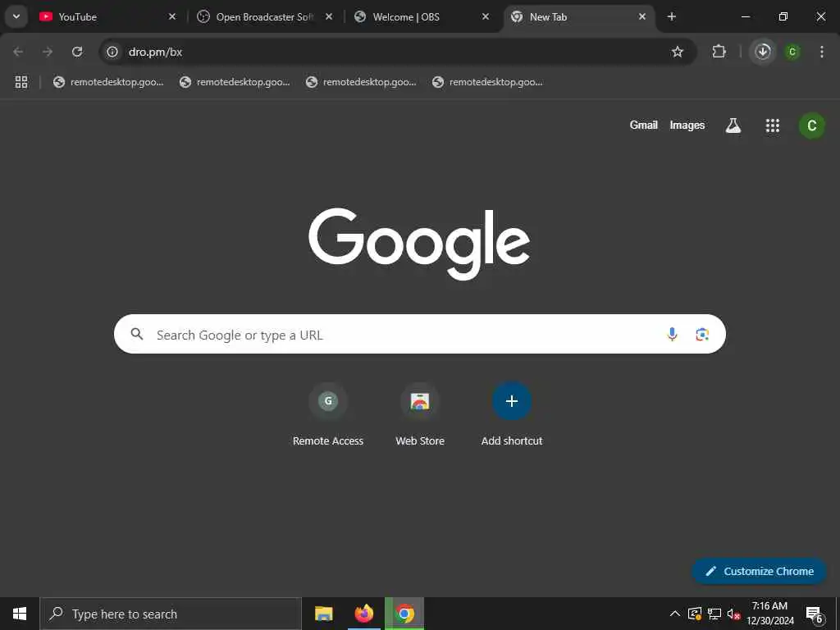Open the tab search dropdown arrow
This screenshot has height=630, width=840.
click(16, 16)
